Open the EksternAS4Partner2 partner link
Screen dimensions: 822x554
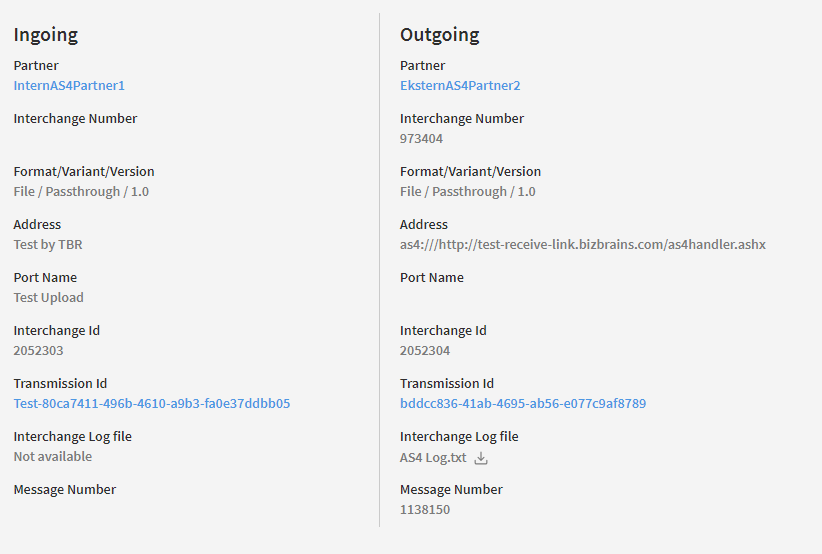click(460, 86)
